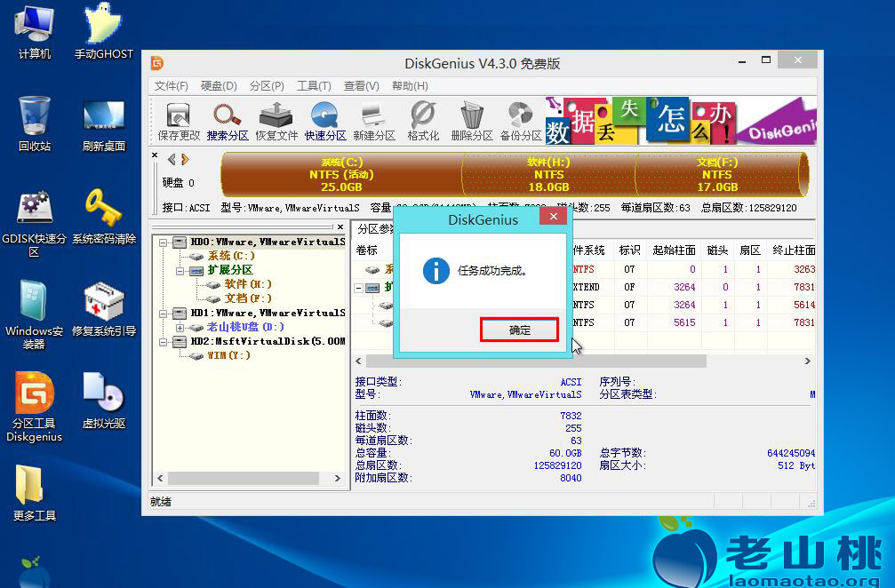Click the 新建分区 toolbar icon
Image resolution: width=895 pixels, height=588 pixels.
(374, 122)
